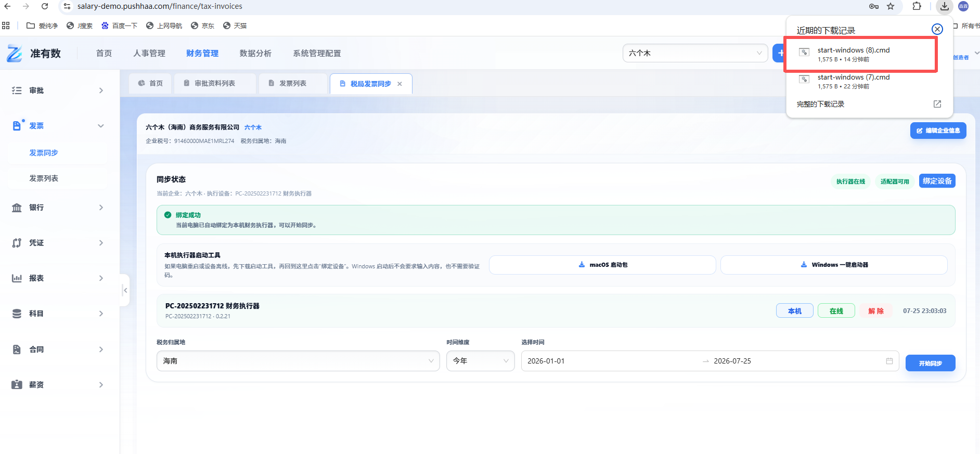Close the recent downloads popup

[937, 29]
